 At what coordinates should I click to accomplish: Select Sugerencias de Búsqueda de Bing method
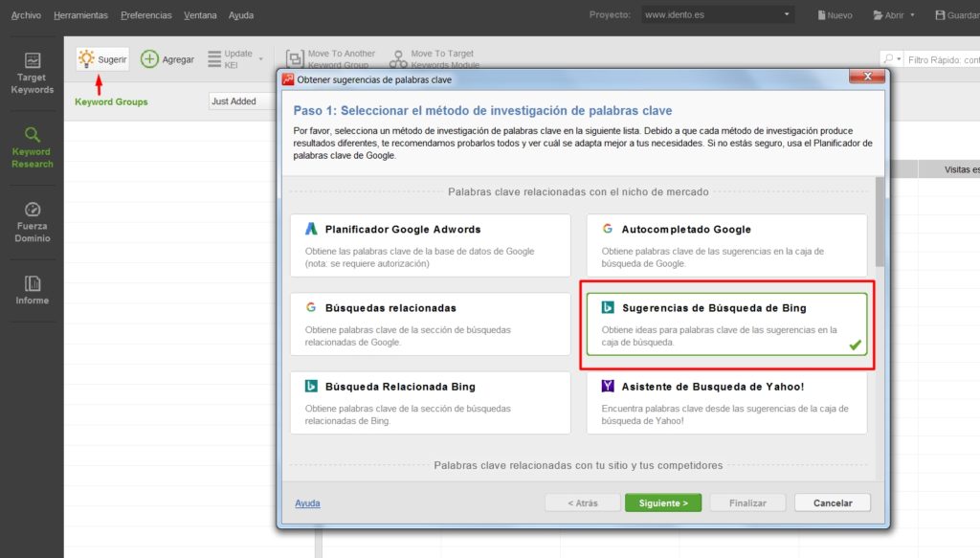(727, 324)
